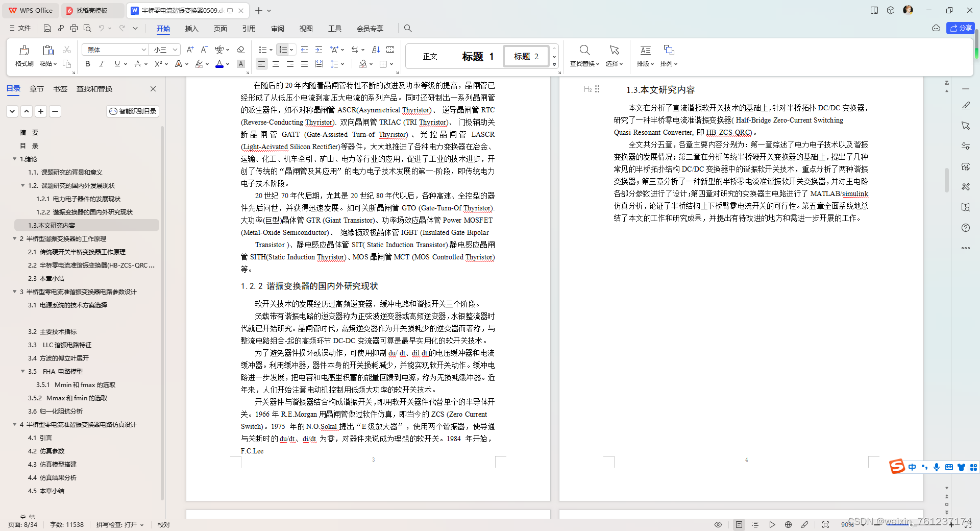Click the Decrease indent icon
The image size is (980, 531).
304,50
